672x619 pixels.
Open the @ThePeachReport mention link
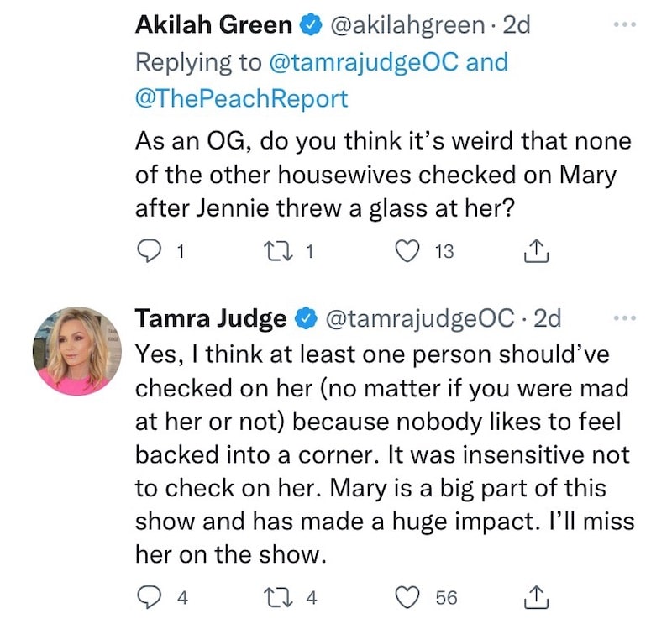pos(241,98)
